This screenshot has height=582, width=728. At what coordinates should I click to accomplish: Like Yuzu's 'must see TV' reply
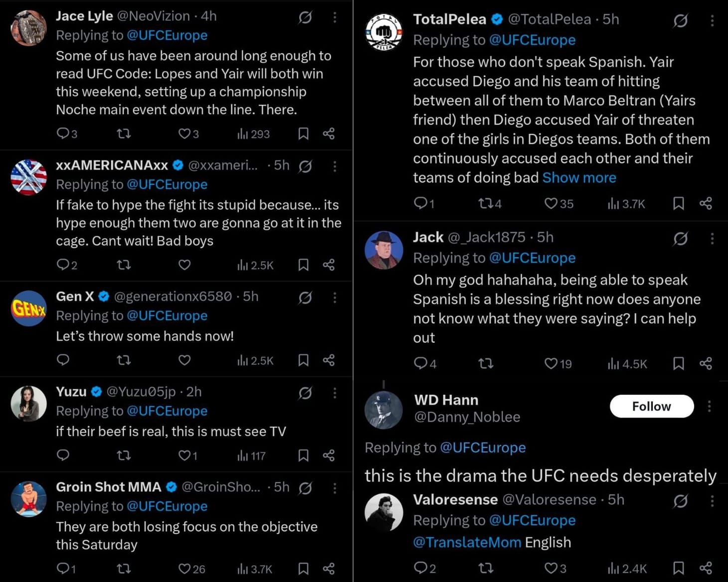[x=184, y=455]
